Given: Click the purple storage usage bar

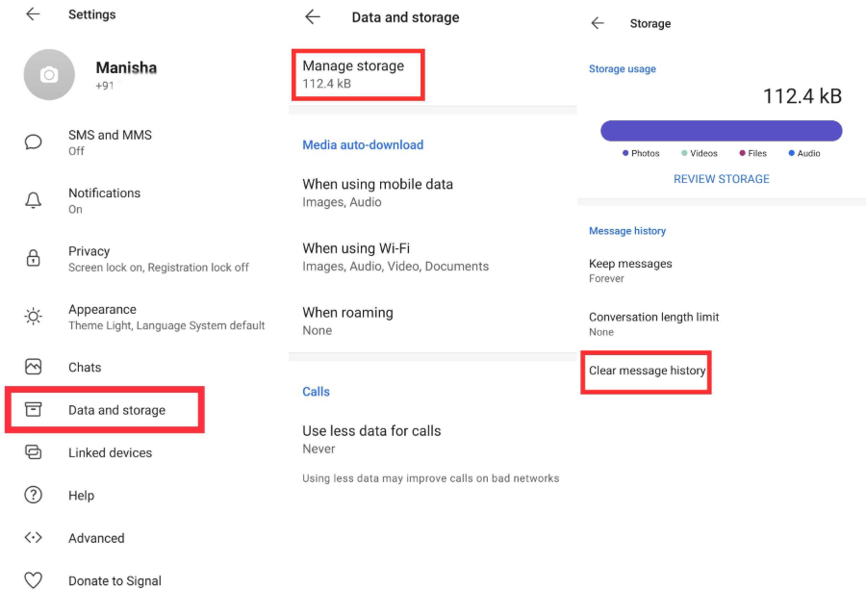Looking at the screenshot, I should (x=721, y=131).
